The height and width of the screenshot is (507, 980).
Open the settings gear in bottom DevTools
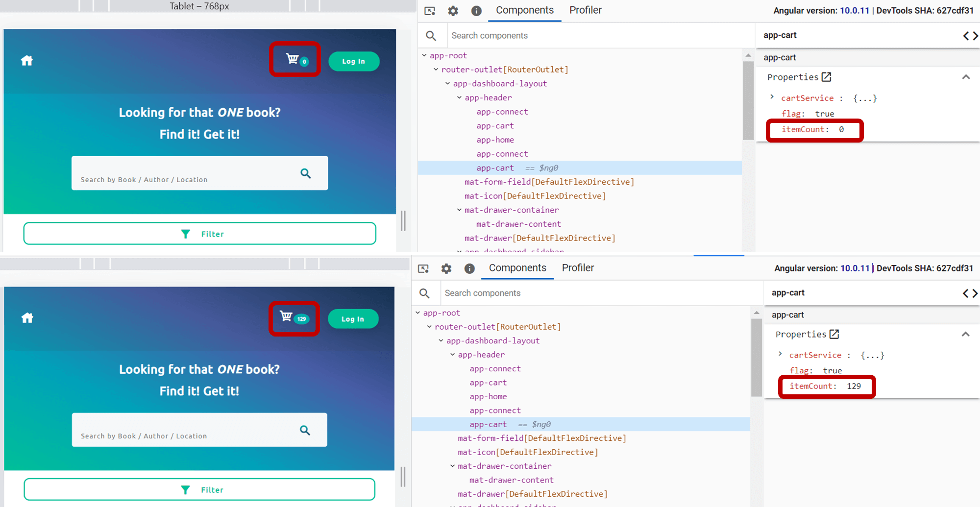pyautogui.click(x=446, y=268)
